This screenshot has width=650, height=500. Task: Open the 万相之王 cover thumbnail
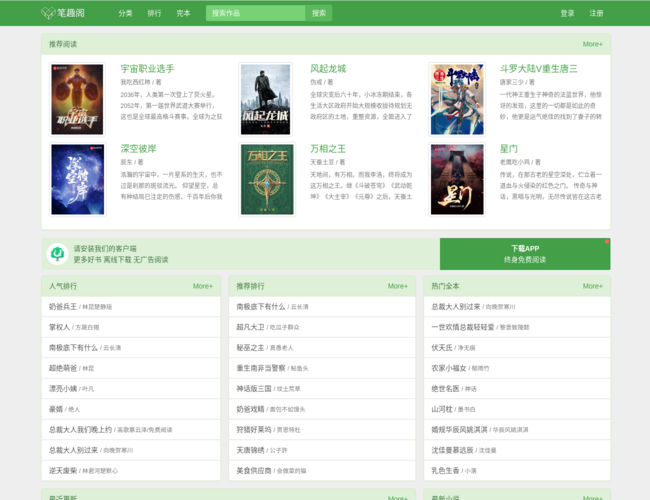[x=267, y=179]
